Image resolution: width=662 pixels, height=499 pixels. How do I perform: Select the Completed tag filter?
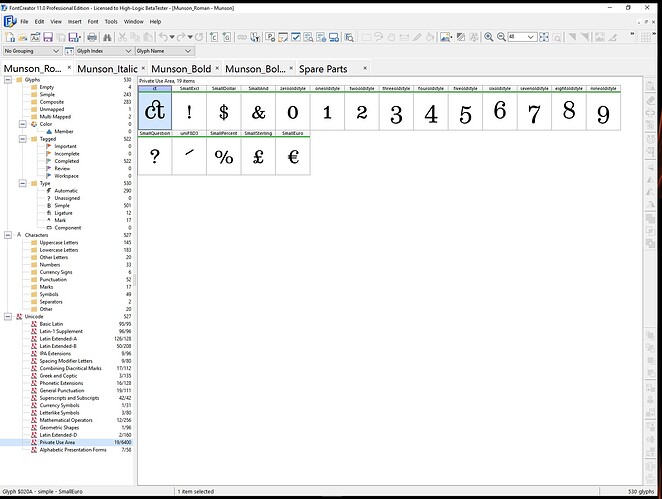[67, 161]
